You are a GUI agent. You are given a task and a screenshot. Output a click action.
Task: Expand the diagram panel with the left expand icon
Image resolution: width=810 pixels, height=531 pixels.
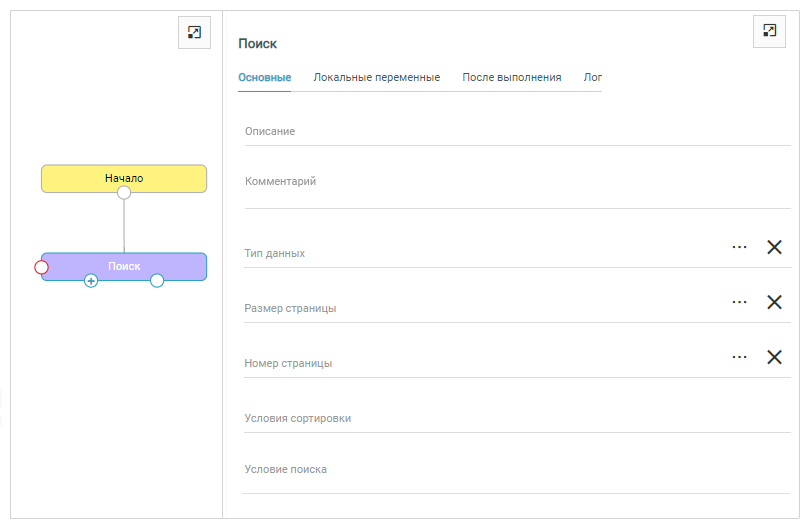pyautogui.click(x=194, y=32)
